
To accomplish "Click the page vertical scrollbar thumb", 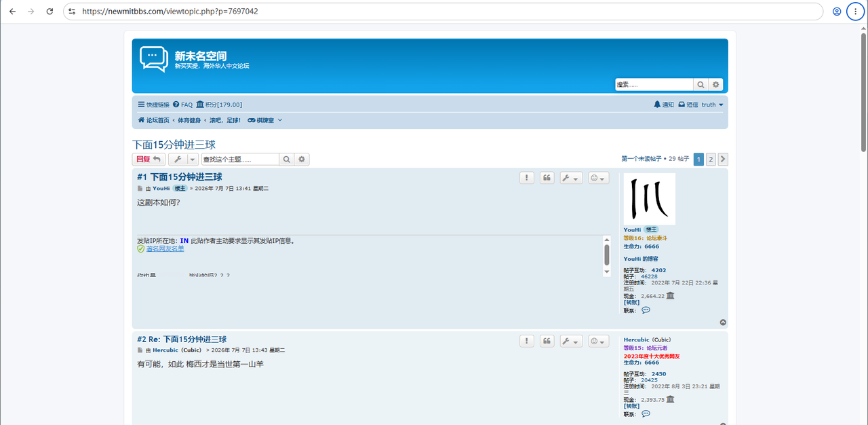I will click(x=863, y=92).
